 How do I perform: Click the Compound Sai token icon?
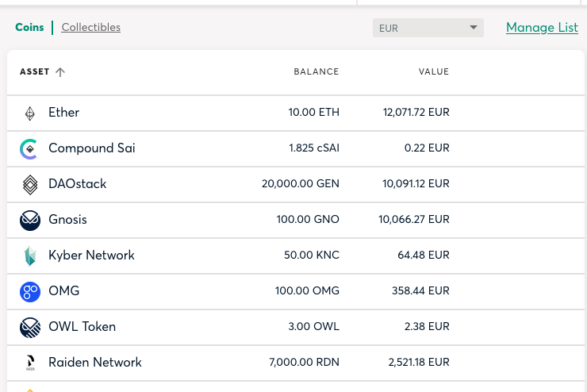[29, 148]
